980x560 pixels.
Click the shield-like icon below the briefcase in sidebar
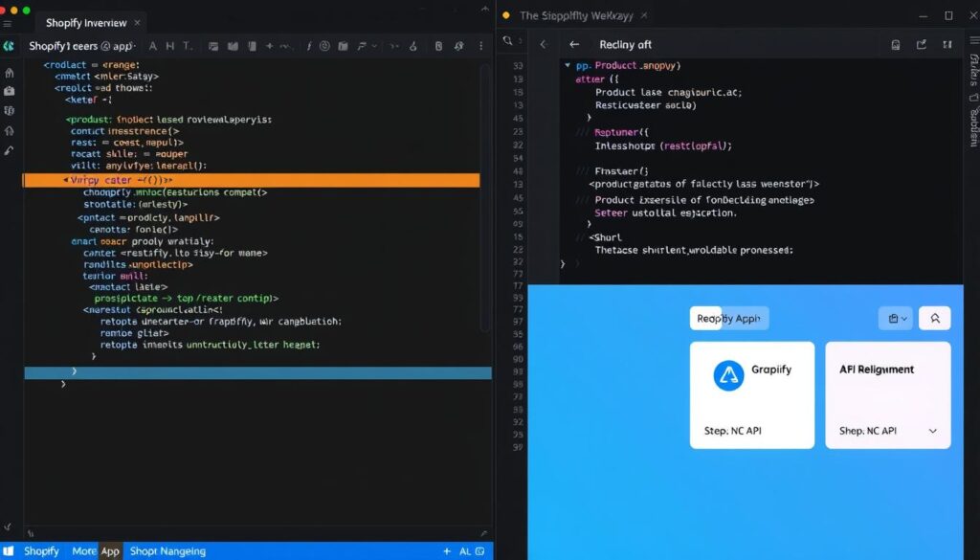(9, 111)
